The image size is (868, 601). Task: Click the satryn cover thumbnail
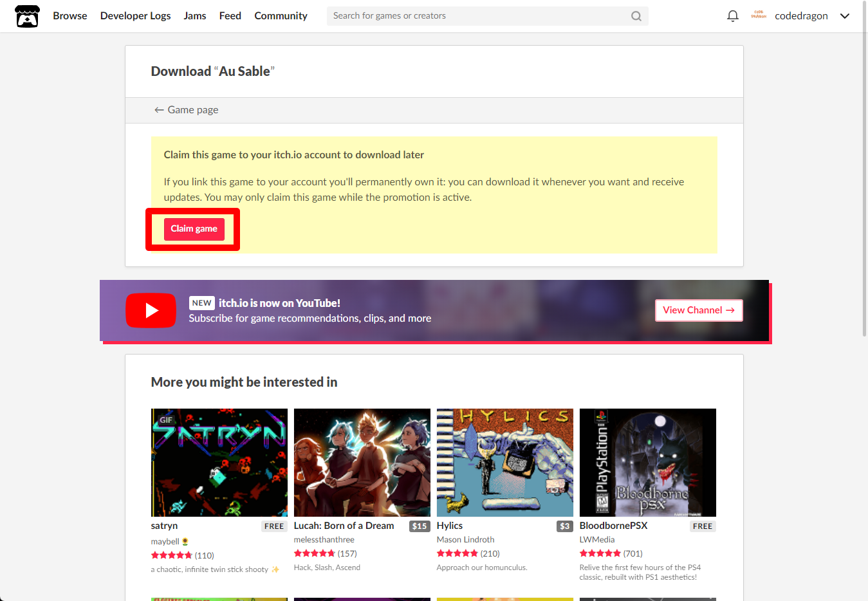coord(219,463)
